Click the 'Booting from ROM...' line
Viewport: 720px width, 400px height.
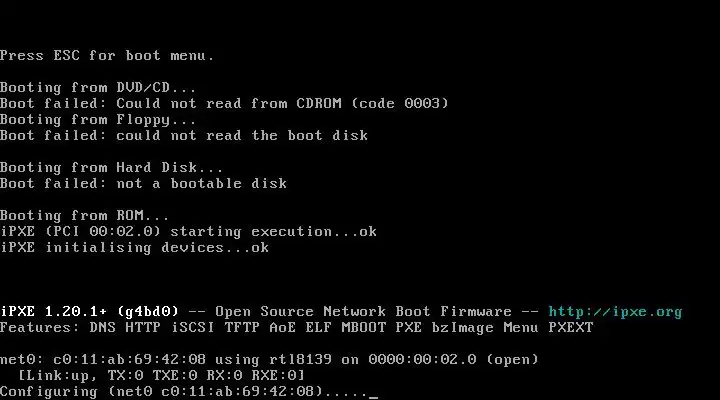pos(85,215)
